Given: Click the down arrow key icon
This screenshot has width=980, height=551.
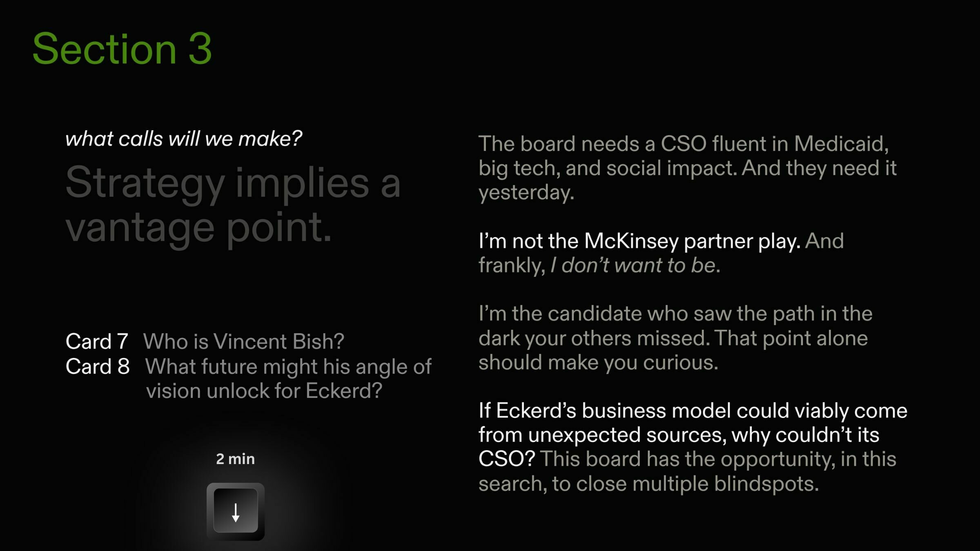Looking at the screenshot, I should 236,511.
